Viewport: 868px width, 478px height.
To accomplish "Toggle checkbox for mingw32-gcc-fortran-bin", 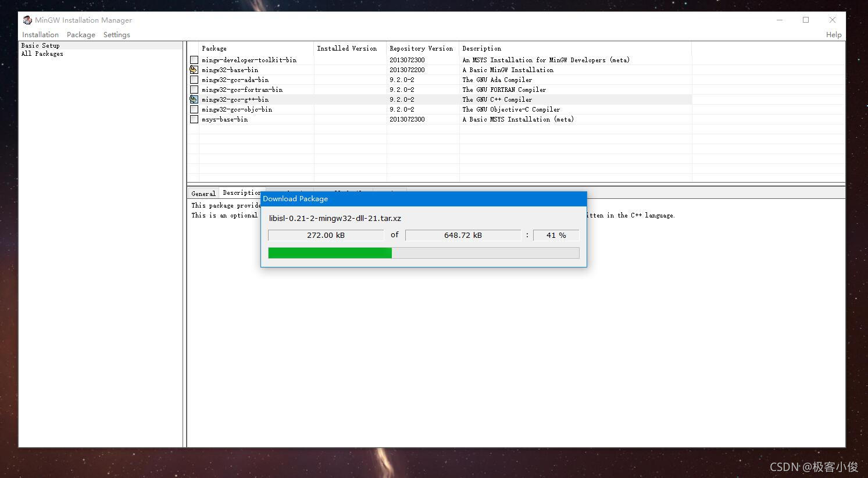I will click(x=194, y=90).
